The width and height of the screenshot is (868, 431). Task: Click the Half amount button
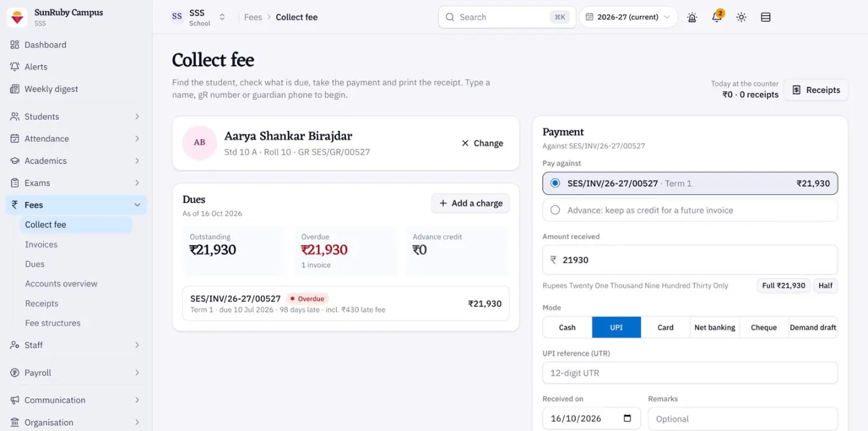point(825,285)
